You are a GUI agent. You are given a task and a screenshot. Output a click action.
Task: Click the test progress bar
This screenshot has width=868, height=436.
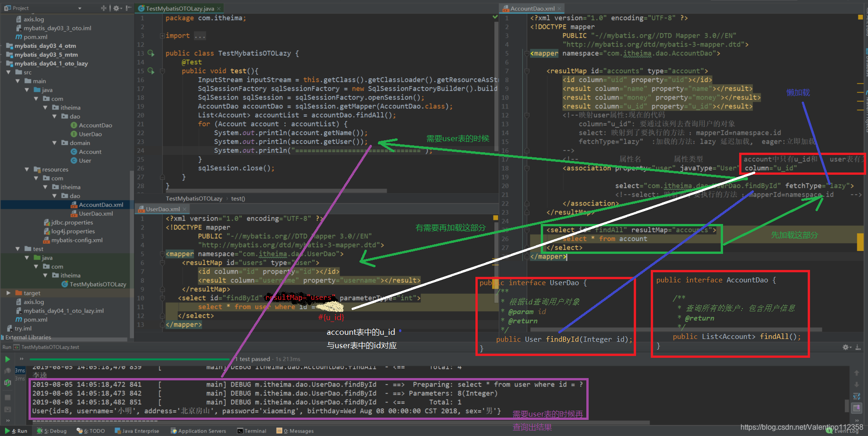(129, 359)
